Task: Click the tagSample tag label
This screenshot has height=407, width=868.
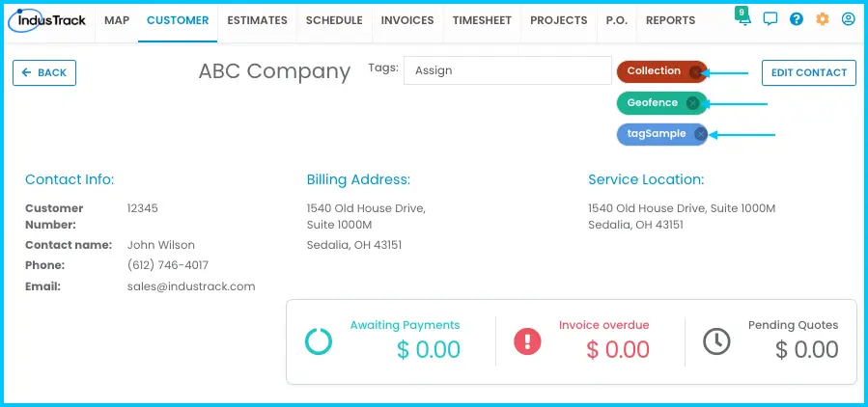Action: [x=657, y=134]
